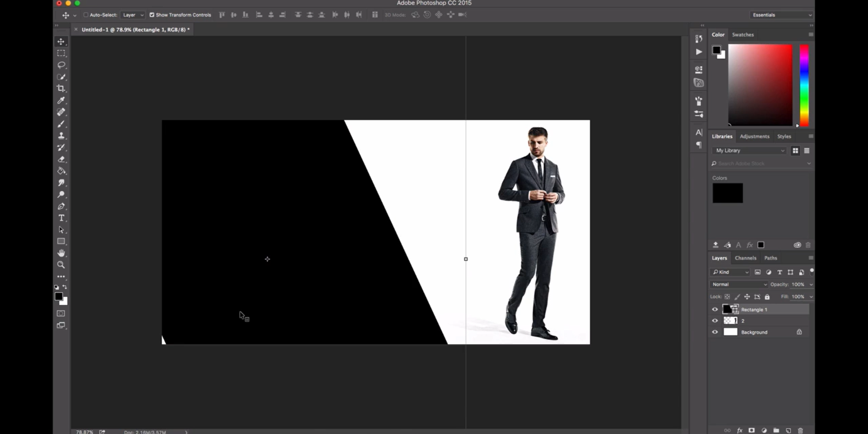Select the Dodge tool
868x434 pixels.
tap(61, 194)
